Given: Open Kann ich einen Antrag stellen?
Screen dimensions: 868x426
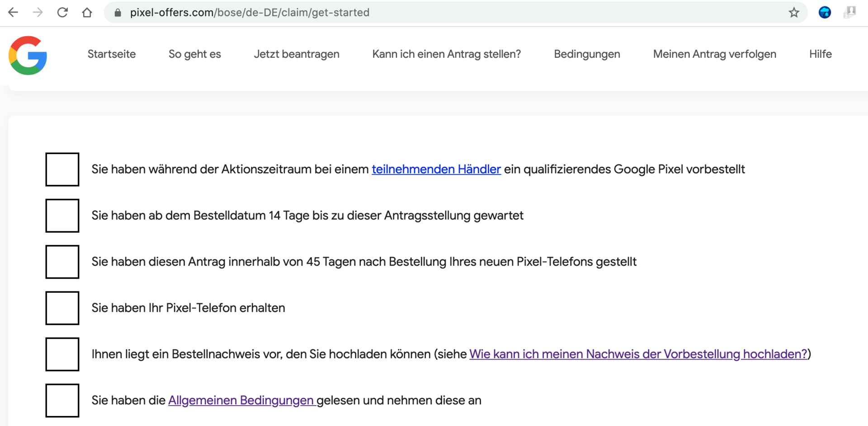Looking at the screenshot, I should pyautogui.click(x=447, y=54).
